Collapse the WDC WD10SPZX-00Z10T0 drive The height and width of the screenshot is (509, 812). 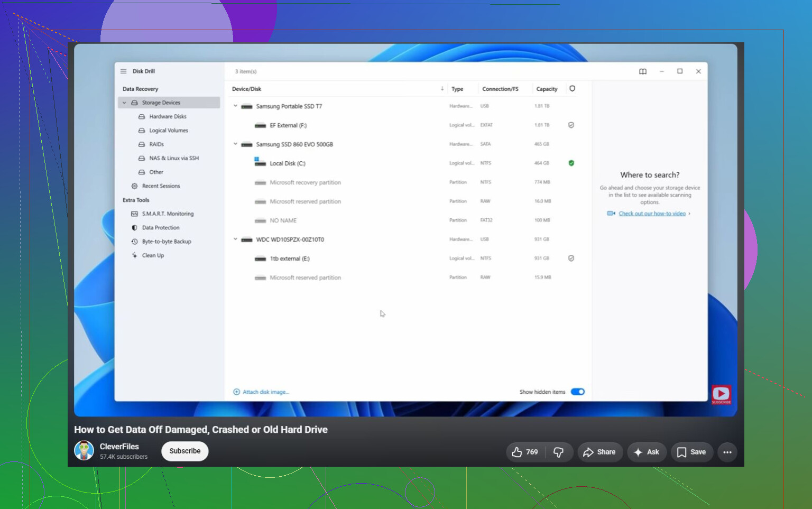point(236,239)
